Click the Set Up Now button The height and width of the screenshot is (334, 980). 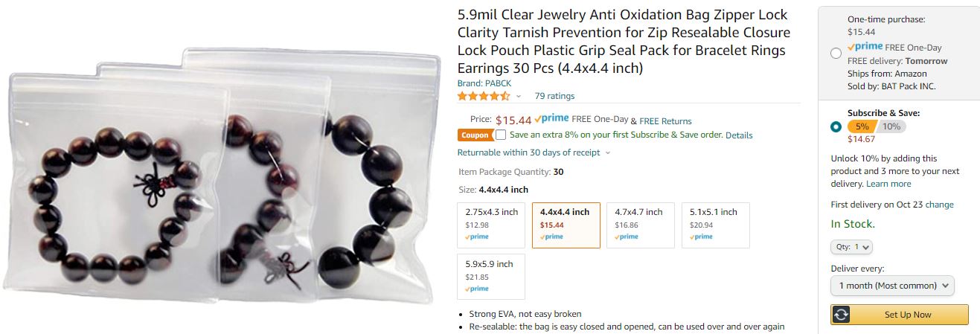[x=900, y=315]
